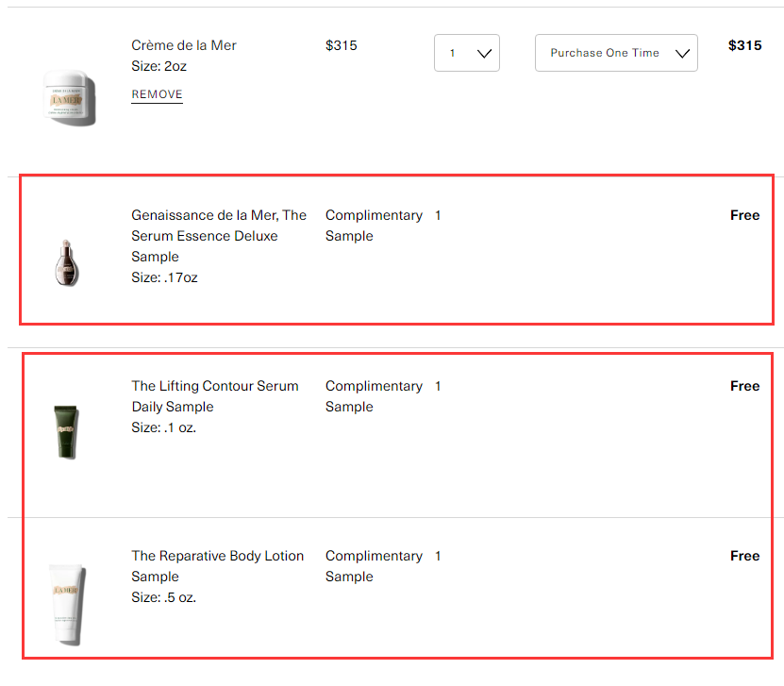Click the green Lifting Contour Serum tube image
The image size is (784, 686).
(x=65, y=430)
